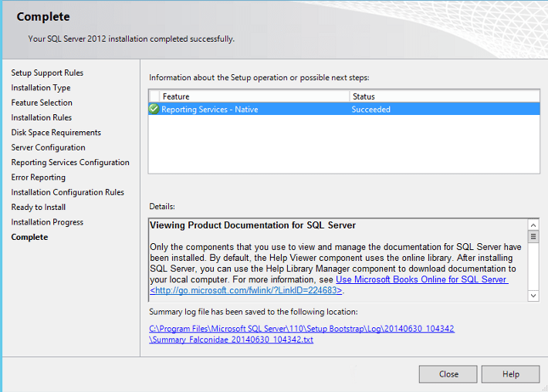Select Error Reporting step
548x392 pixels.
pos(38,177)
